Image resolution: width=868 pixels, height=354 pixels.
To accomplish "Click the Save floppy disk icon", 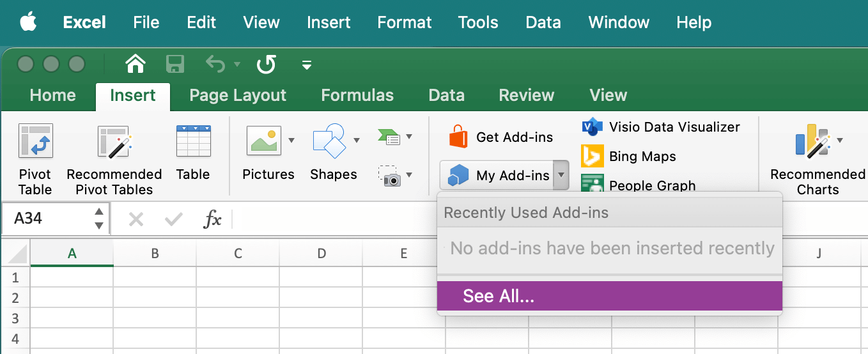I will point(175,64).
